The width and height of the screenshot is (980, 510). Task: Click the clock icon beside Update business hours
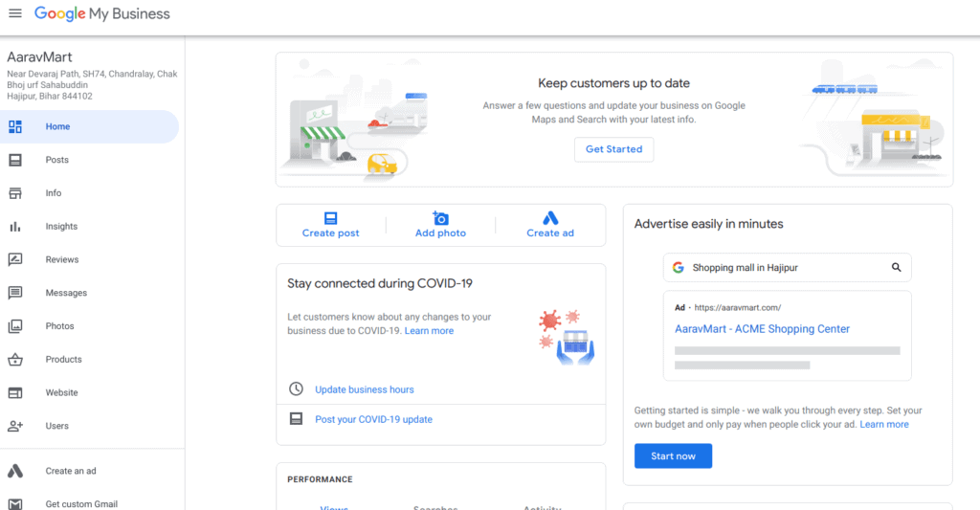pos(296,388)
